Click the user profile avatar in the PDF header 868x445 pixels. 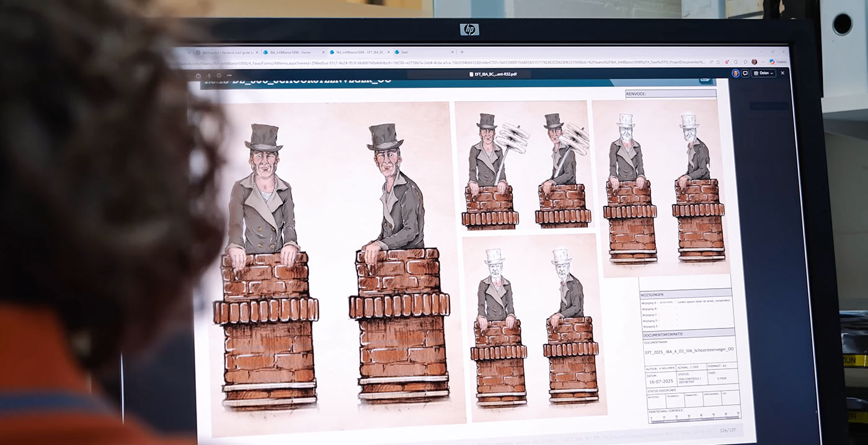735,73
